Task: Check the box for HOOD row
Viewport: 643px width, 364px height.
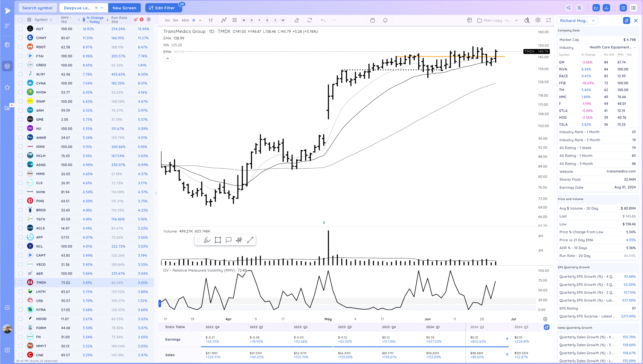Action: point(21,319)
